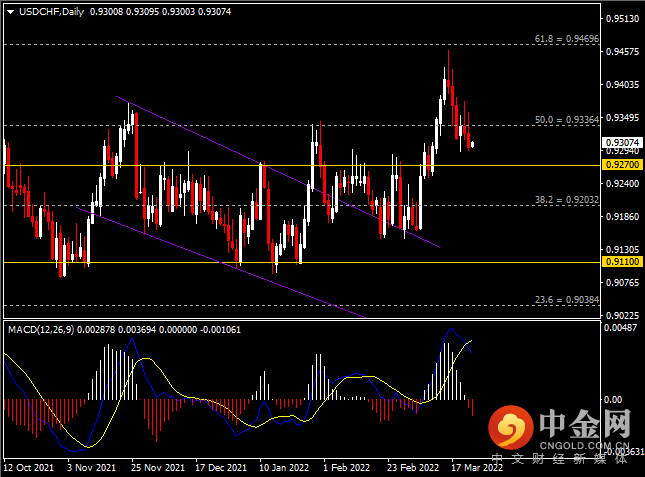Click the Fibonacci label 50.0 = 0.93364

click(x=566, y=120)
